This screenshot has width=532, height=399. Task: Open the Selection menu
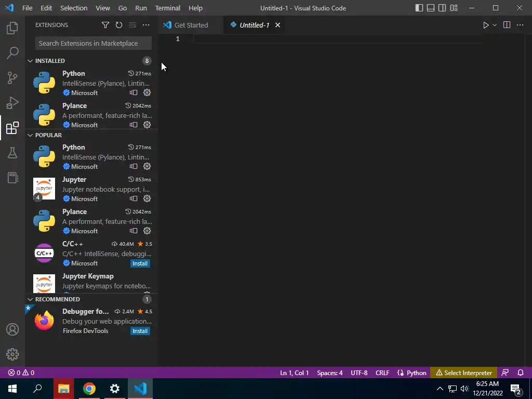pos(74,8)
